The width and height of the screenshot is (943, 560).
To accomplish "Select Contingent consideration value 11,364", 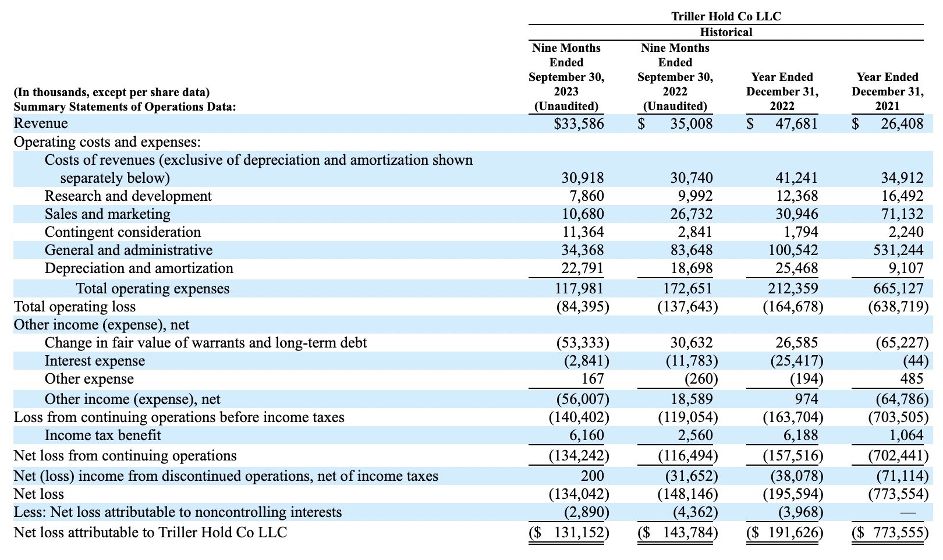I will 583,232.
